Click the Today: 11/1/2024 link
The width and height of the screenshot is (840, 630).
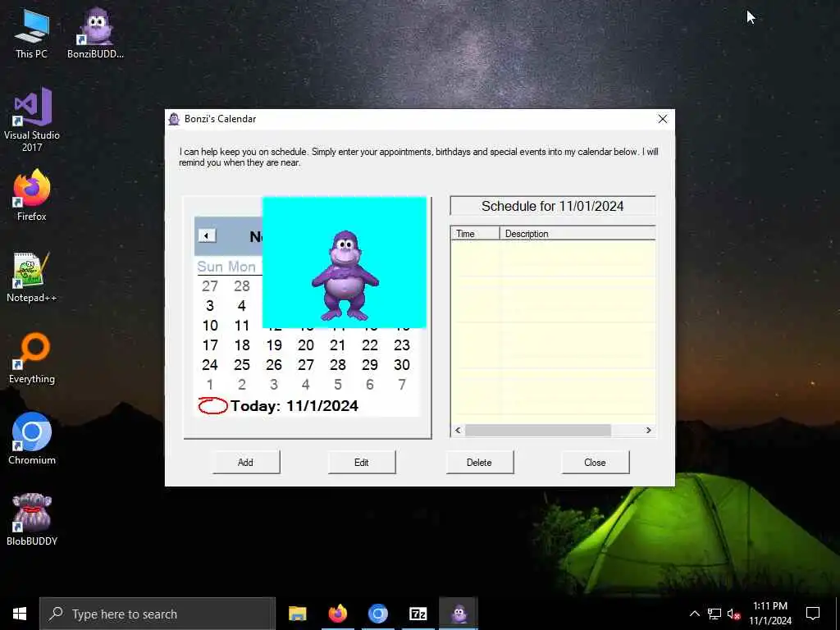(x=278, y=406)
